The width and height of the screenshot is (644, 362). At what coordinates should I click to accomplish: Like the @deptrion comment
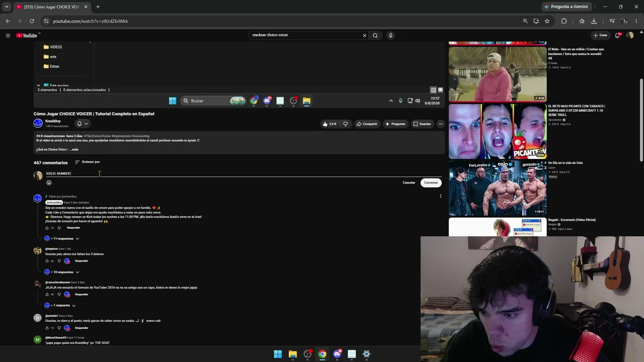coord(47,261)
